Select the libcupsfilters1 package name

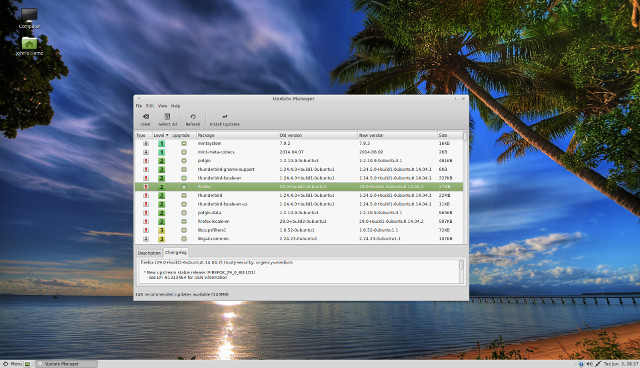(x=212, y=230)
